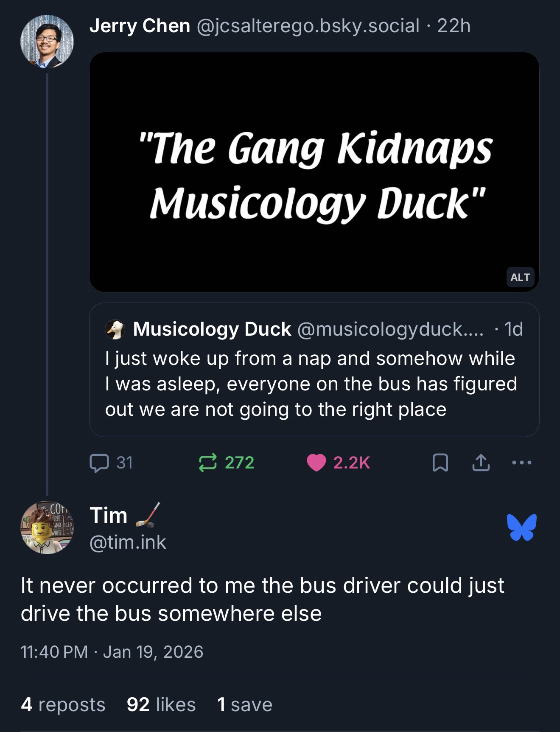The width and height of the screenshot is (560, 732).
Task: Tap the share upload icon
Action: [481, 463]
